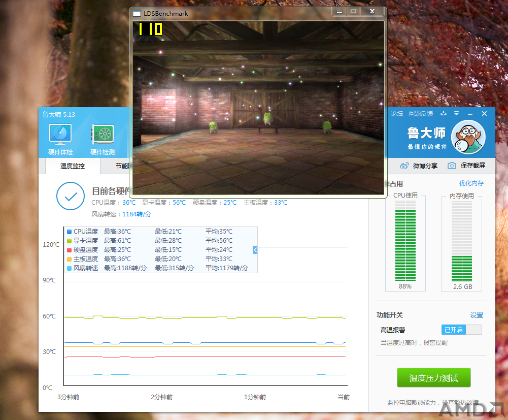Maximize the LDSBenchmark window
This screenshot has width=508, height=420.
pyautogui.click(x=353, y=12)
